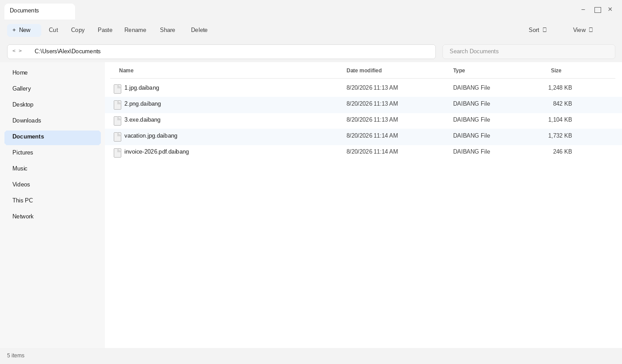This screenshot has width=622, height=364.
Task: Sort by the Type column header
Action: [459, 71]
